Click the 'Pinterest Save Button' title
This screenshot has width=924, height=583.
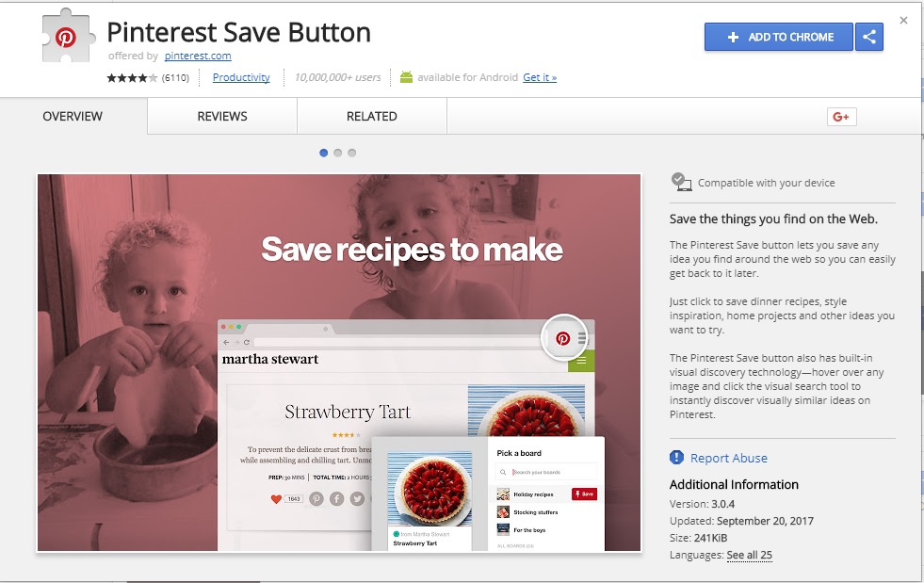click(x=238, y=32)
